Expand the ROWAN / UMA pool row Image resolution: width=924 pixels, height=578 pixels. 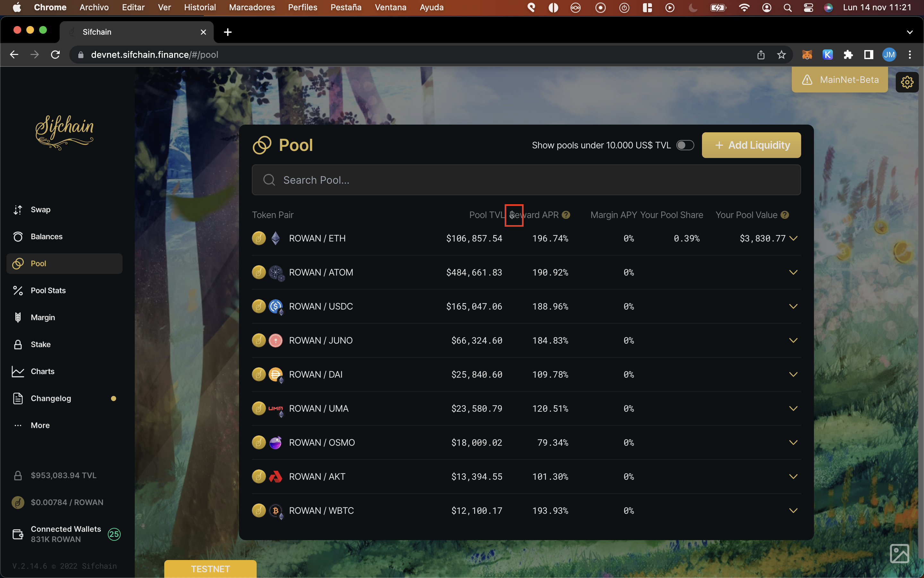pos(793,408)
